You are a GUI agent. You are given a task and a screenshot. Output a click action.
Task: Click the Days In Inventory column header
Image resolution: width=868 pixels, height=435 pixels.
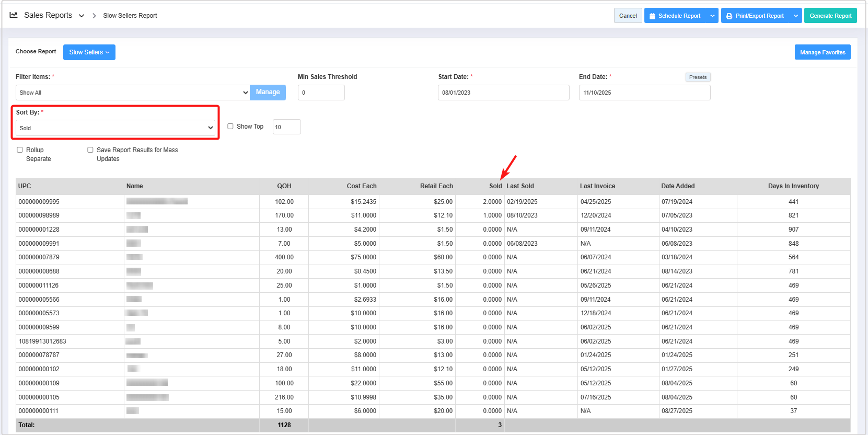[x=793, y=186]
